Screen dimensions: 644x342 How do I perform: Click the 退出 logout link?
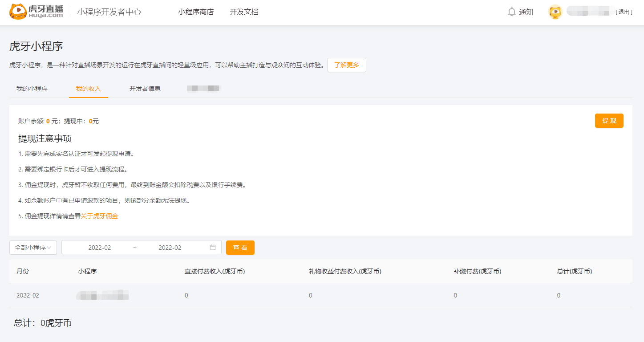624,12
